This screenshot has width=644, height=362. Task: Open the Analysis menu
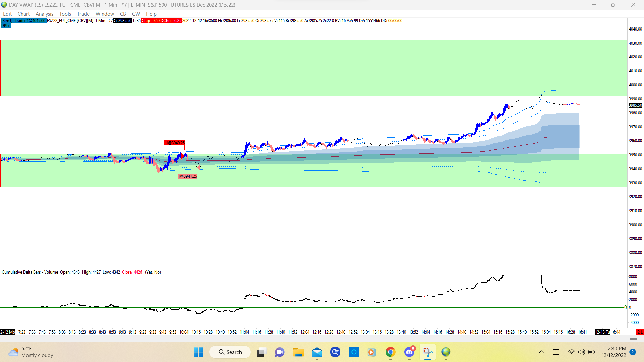(x=44, y=14)
